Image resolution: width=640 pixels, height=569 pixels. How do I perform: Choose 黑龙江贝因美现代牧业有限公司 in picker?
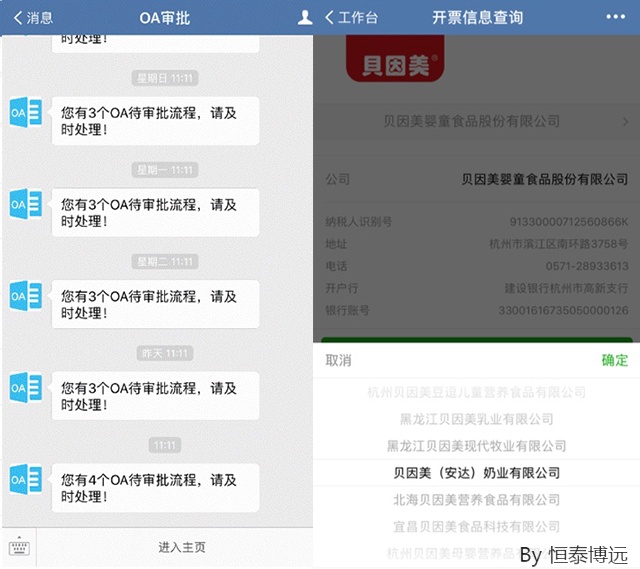[x=476, y=446]
